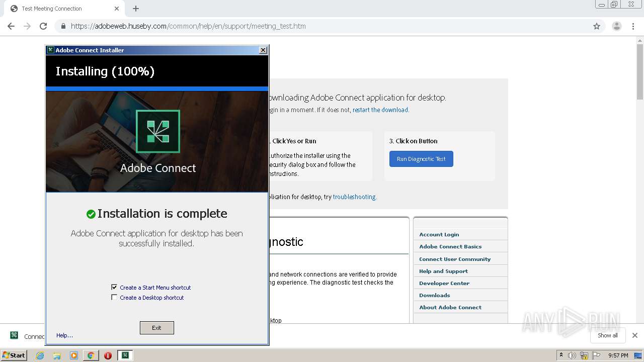Click the 3. Click on Button step text
644x362 pixels.
[x=413, y=141]
